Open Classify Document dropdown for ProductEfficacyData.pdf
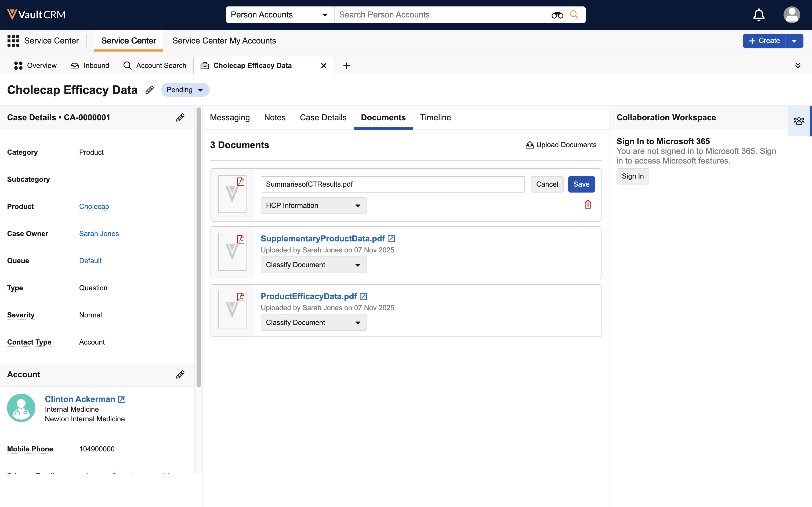The height and width of the screenshot is (507, 812). tap(313, 323)
